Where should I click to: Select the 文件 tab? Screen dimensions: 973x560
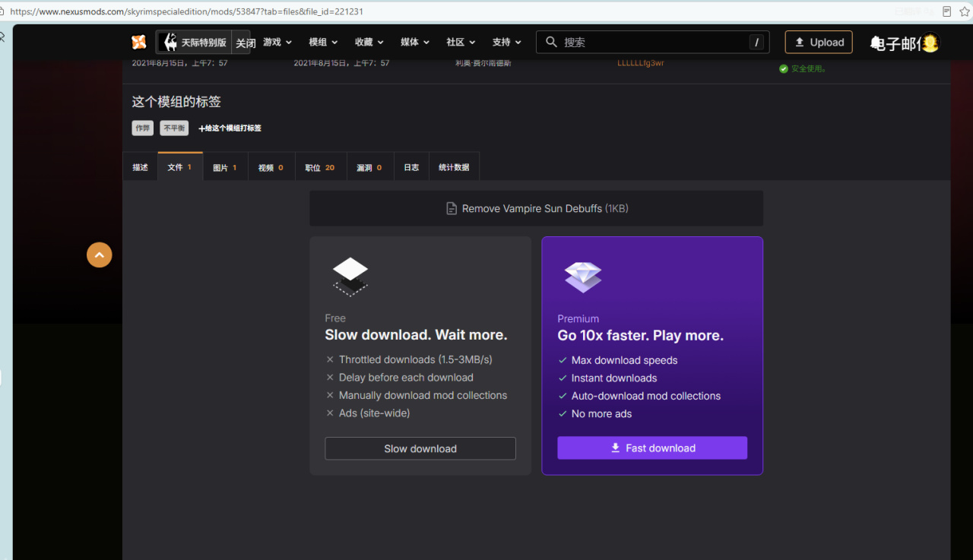click(x=180, y=167)
